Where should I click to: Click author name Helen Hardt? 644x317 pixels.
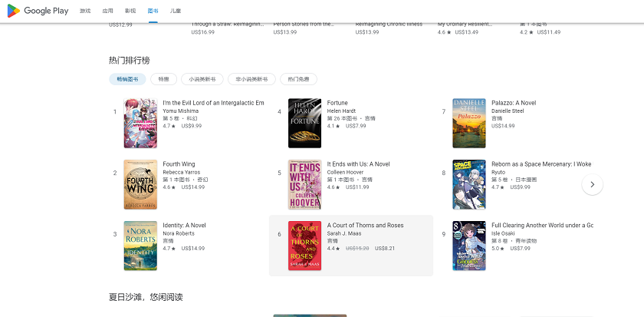point(341,111)
